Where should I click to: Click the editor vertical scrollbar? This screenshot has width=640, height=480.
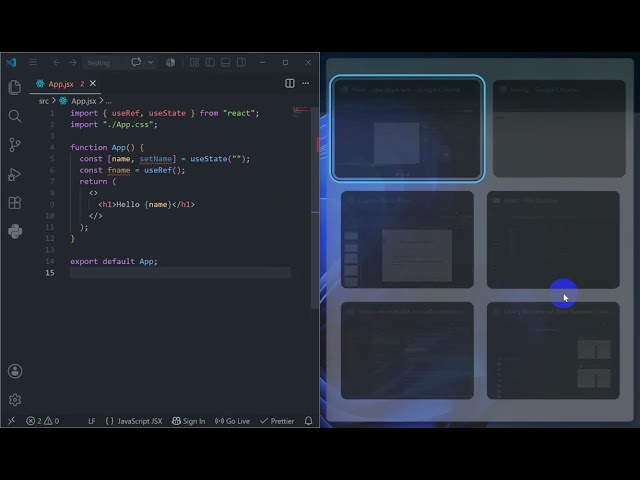(315, 208)
